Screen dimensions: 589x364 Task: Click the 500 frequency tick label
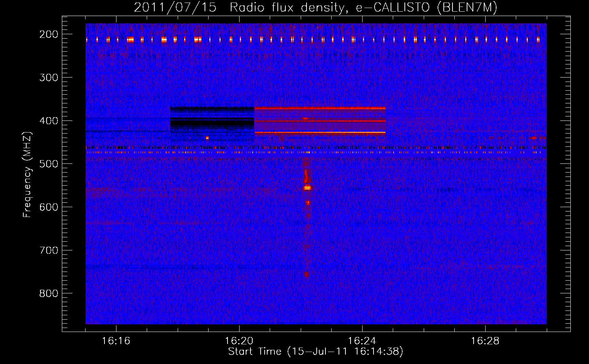49,164
